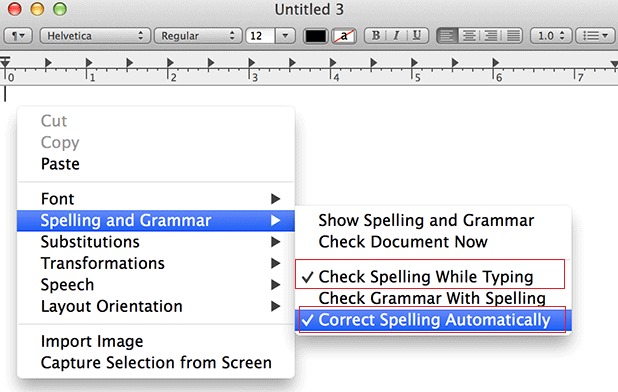The image size is (618, 392).
Task: Open the text background color swatch
Action: pos(344,36)
